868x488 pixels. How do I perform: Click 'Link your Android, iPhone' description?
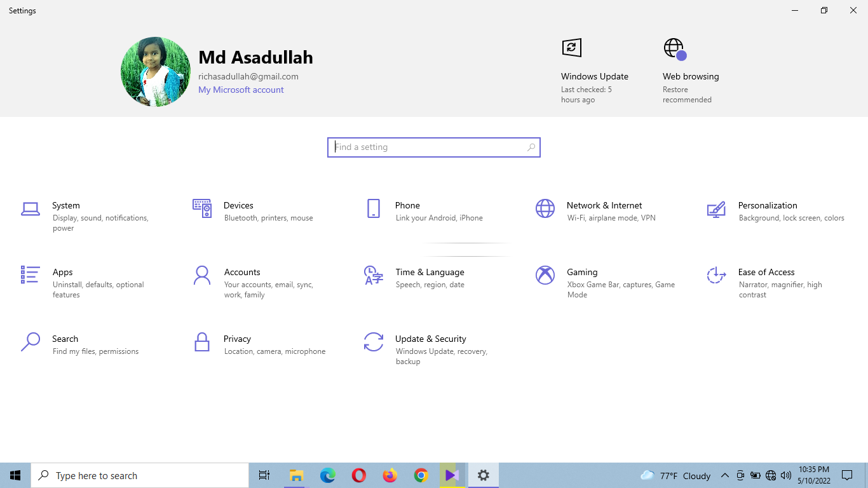tap(439, 218)
